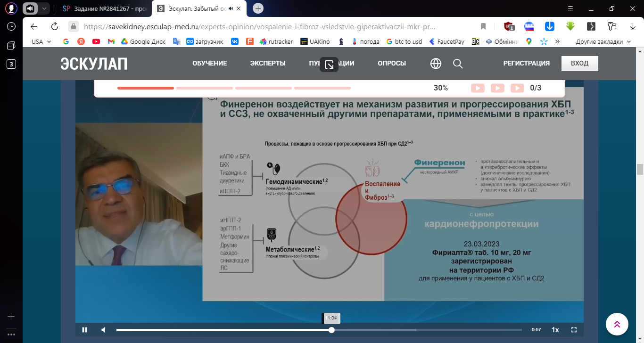
Task: Open VK bookmark icon
Action: click(235, 41)
